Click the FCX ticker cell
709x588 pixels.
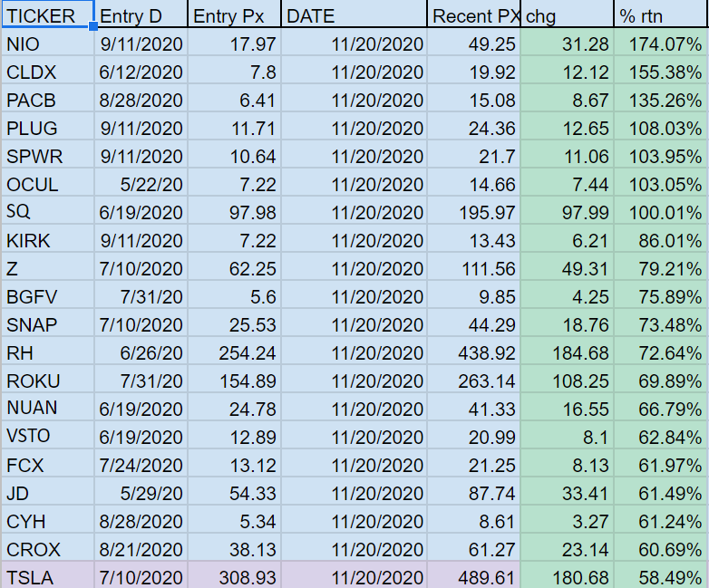(47, 463)
